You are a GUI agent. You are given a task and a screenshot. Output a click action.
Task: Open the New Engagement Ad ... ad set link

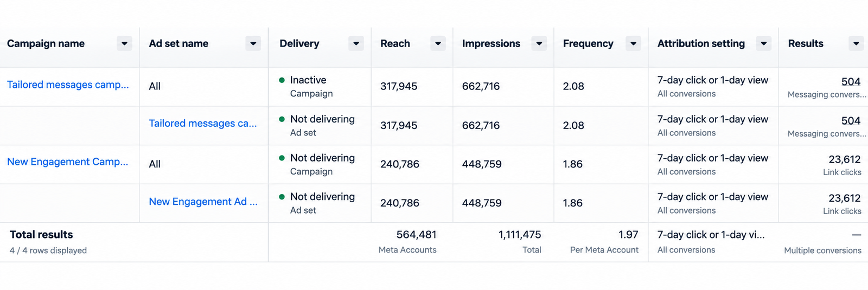click(203, 202)
